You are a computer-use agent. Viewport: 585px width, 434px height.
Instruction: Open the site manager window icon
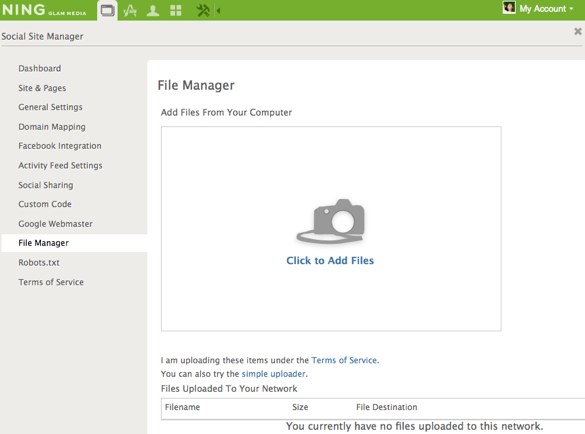(x=107, y=10)
